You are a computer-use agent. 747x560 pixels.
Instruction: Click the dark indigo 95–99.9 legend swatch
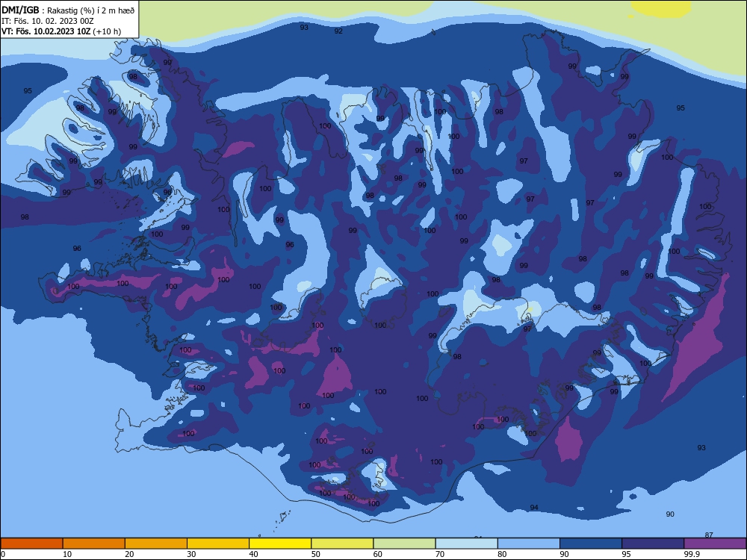653,544
